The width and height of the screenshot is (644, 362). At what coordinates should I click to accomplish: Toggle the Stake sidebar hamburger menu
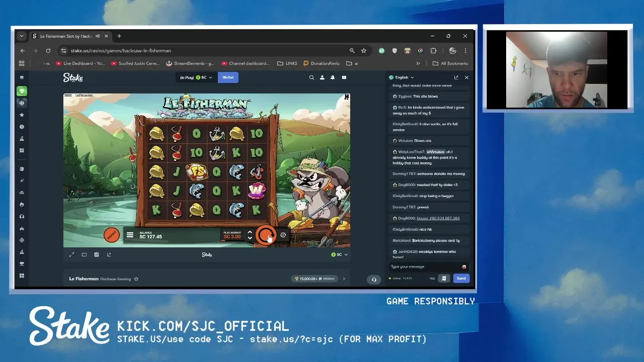coord(22,77)
